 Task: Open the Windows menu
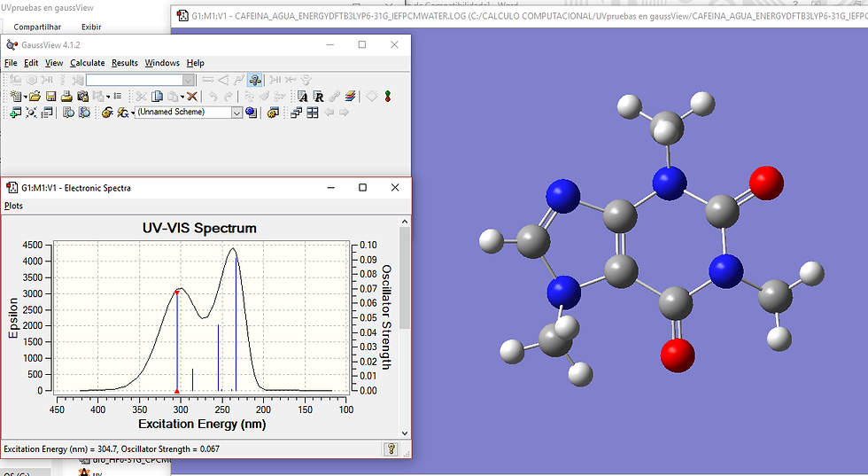[x=162, y=63]
